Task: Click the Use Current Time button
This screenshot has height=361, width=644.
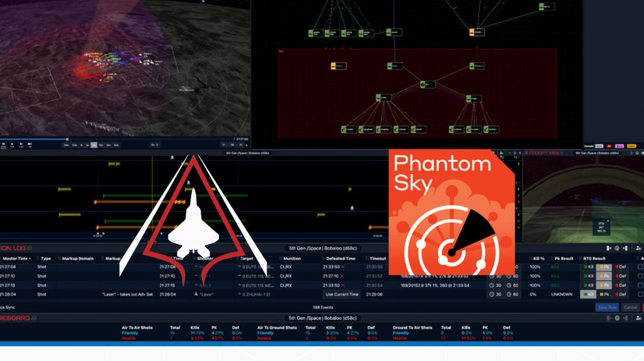Action: tap(342, 294)
